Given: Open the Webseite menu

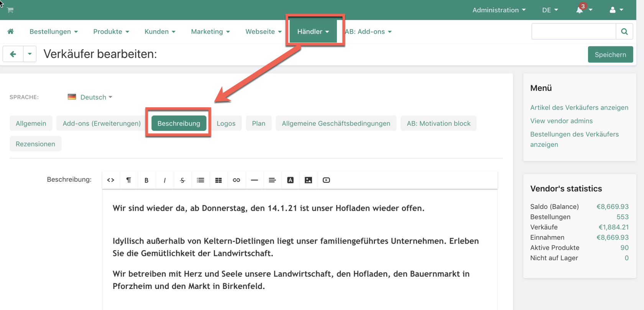Looking at the screenshot, I should (x=263, y=31).
